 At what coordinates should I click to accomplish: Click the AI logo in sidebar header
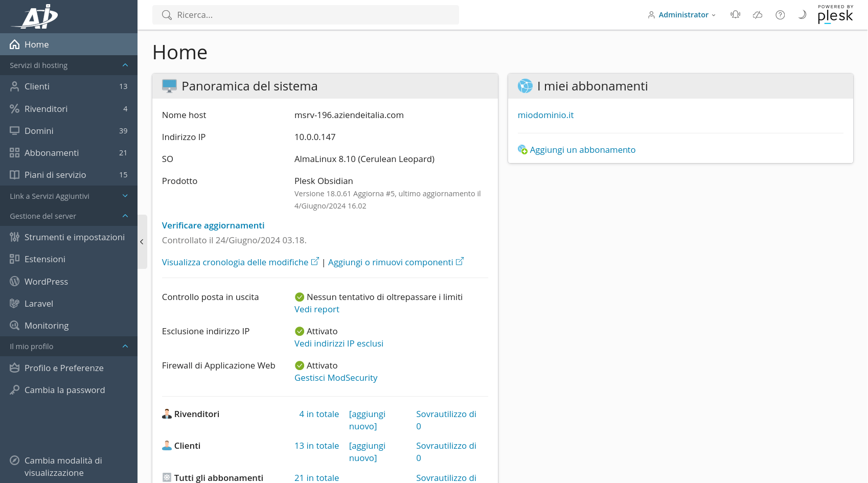click(x=35, y=16)
